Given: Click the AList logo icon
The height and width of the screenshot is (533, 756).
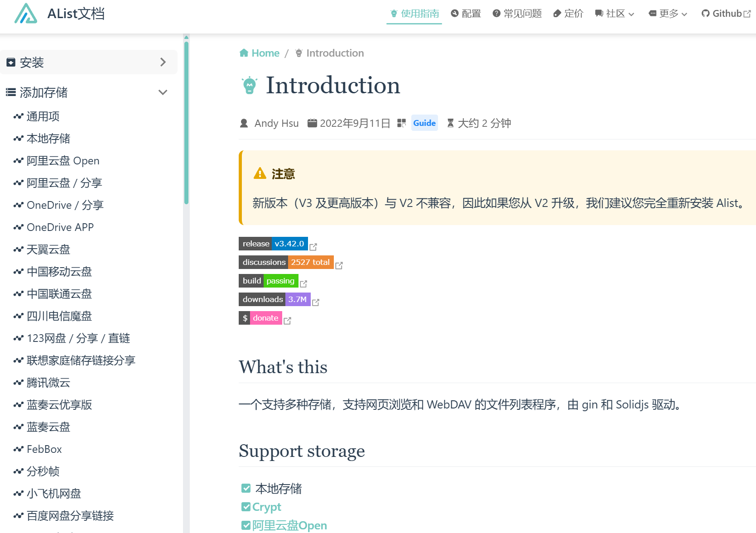Looking at the screenshot, I should tap(26, 14).
